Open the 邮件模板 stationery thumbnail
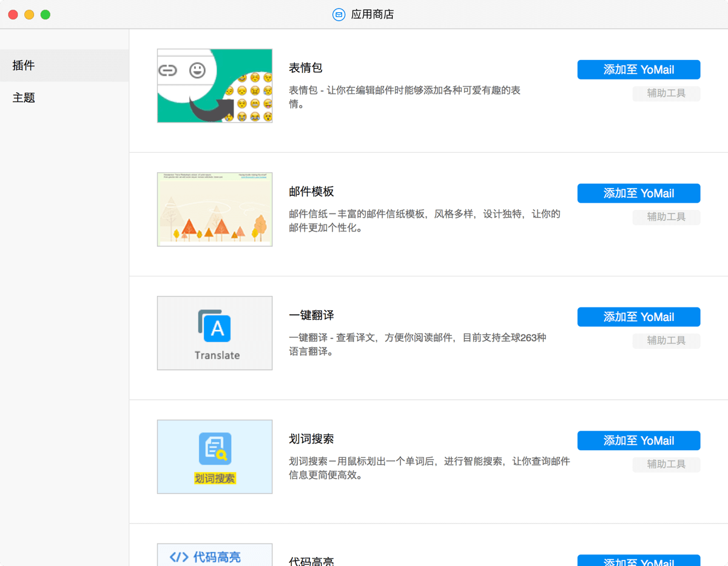 (x=215, y=209)
